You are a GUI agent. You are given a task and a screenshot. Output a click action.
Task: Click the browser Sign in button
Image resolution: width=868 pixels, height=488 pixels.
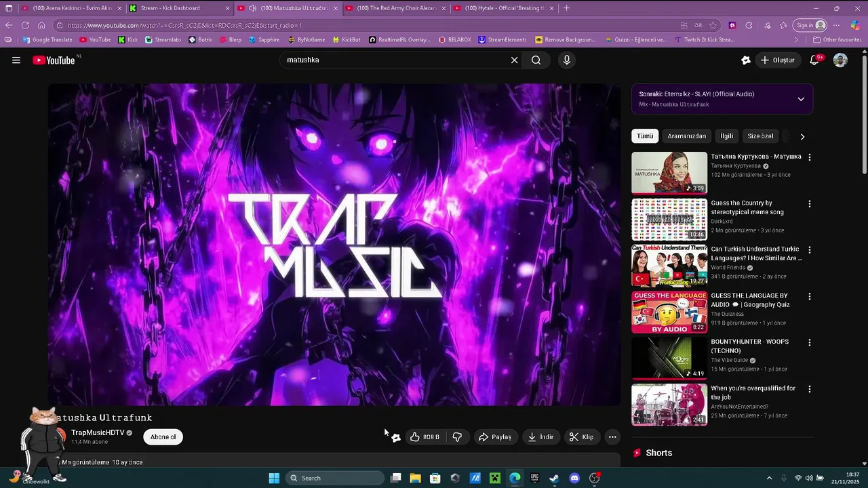pos(810,25)
